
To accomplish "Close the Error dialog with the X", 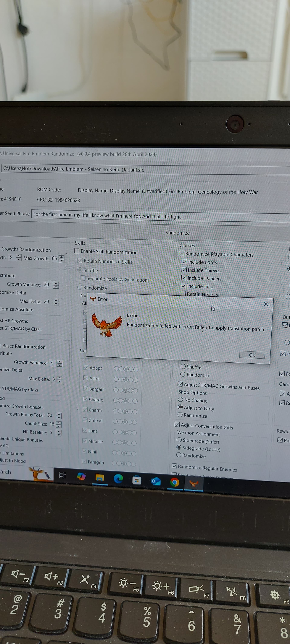I will [x=266, y=304].
